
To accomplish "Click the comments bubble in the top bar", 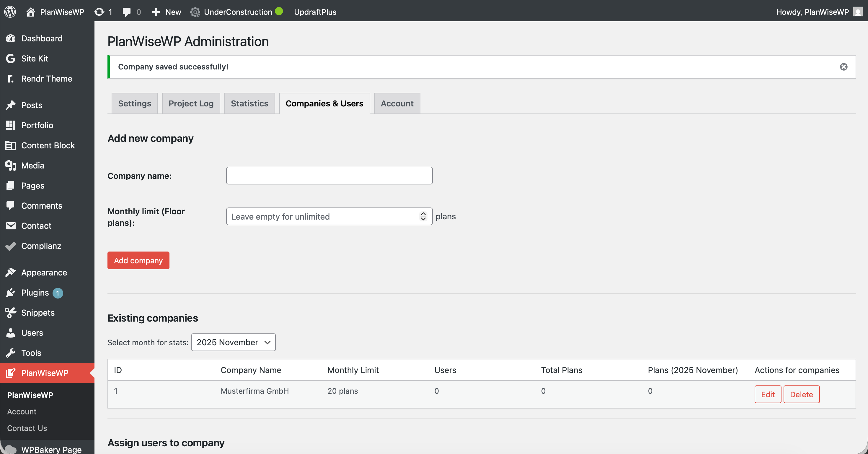I will click(x=127, y=12).
